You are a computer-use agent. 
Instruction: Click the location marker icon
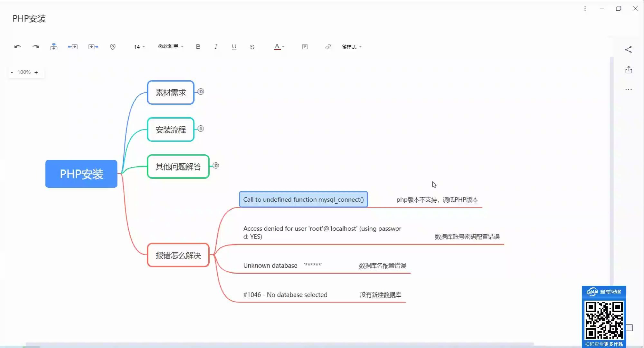pyautogui.click(x=113, y=47)
